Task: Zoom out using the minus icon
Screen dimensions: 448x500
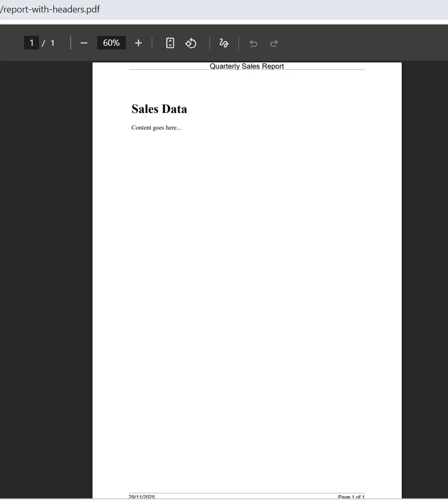Action: [84, 43]
